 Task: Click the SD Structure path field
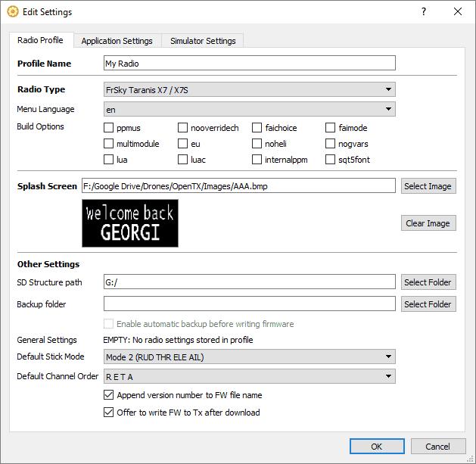tap(250, 282)
